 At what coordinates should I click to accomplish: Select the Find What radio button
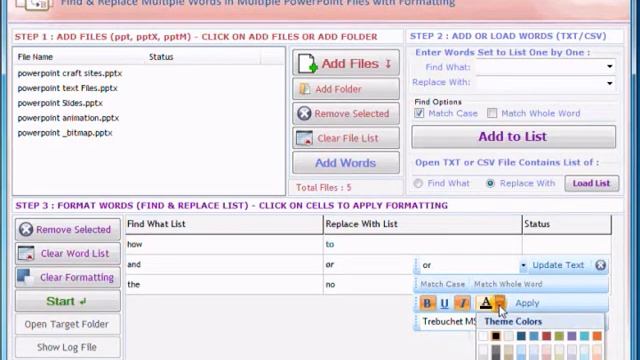click(418, 184)
